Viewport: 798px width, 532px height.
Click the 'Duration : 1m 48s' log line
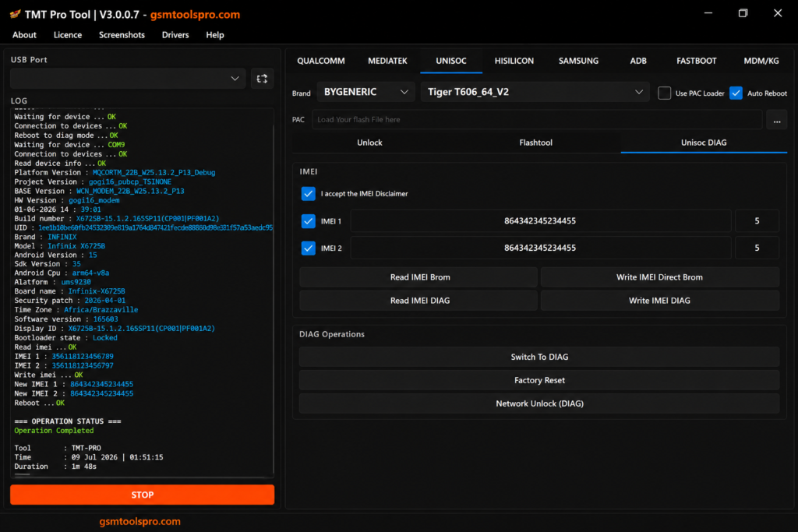(55, 467)
